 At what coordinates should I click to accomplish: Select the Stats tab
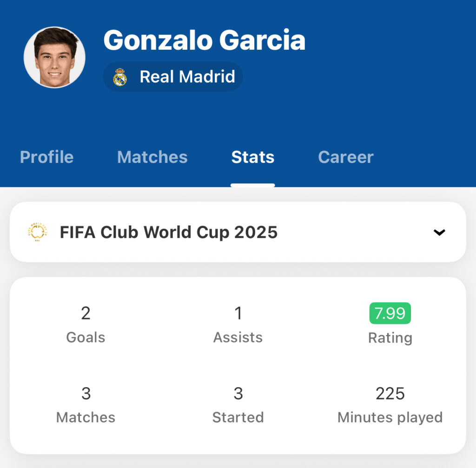point(253,157)
